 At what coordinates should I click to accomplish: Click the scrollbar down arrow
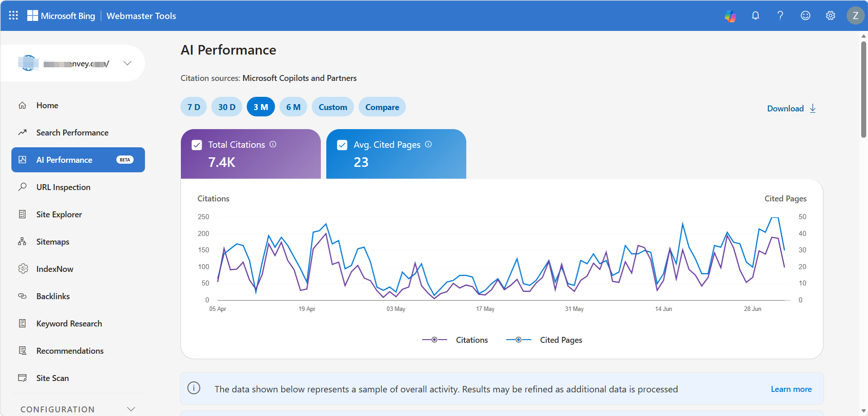tap(863, 411)
